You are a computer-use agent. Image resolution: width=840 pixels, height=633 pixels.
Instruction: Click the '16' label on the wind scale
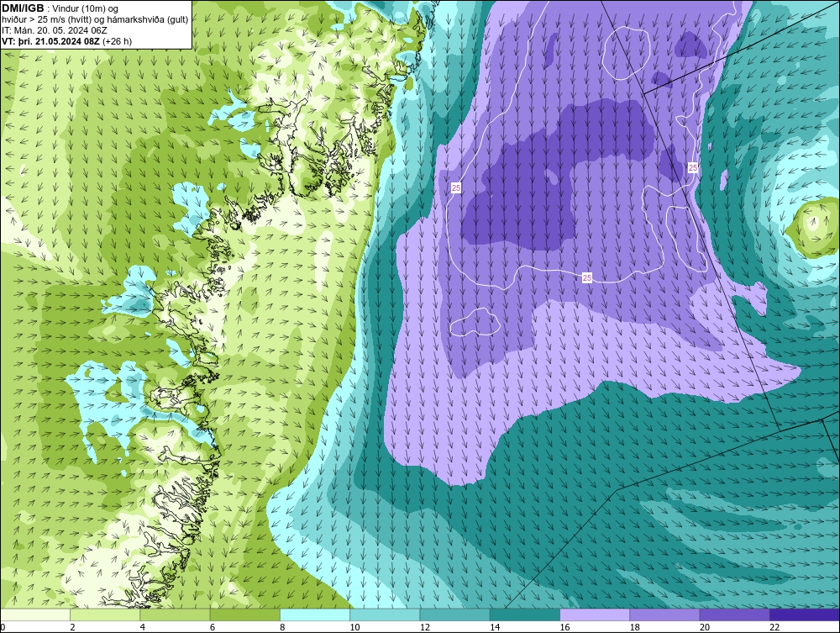pyautogui.click(x=564, y=628)
